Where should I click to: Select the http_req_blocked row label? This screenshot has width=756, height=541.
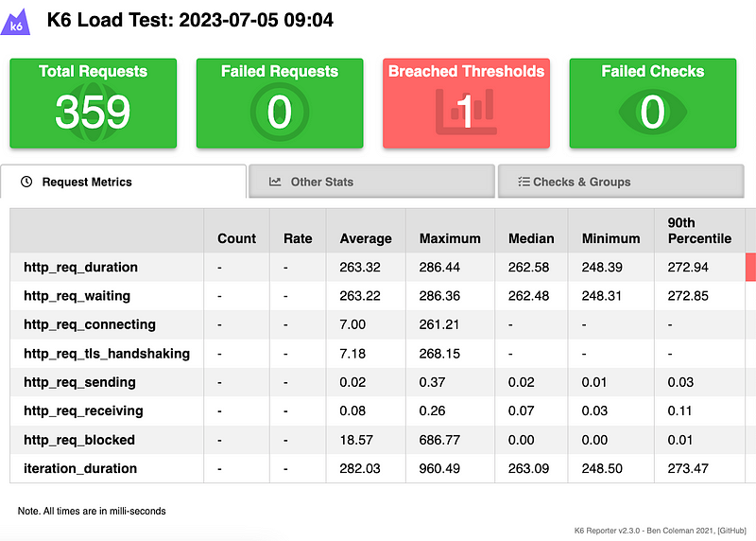[x=79, y=440]
